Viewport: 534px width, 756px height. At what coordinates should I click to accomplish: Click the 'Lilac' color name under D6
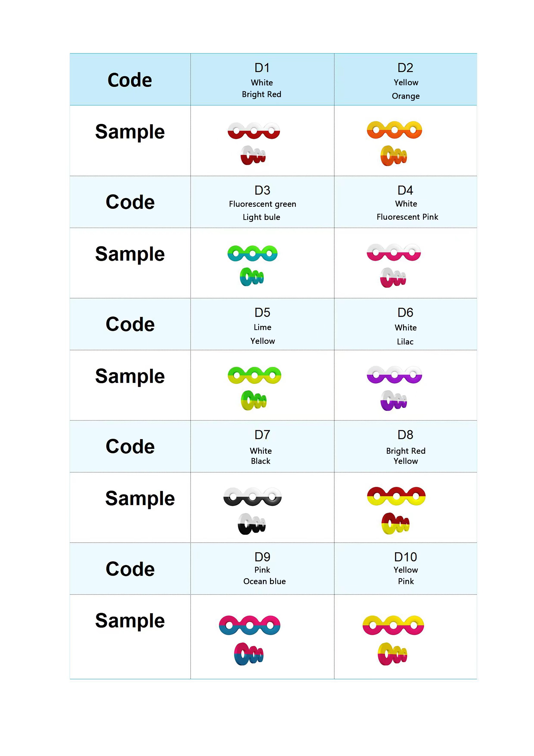tap(405, 341)
